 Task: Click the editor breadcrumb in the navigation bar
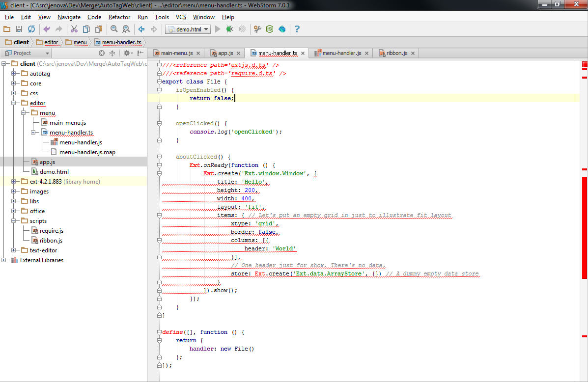tap(47, 42)
